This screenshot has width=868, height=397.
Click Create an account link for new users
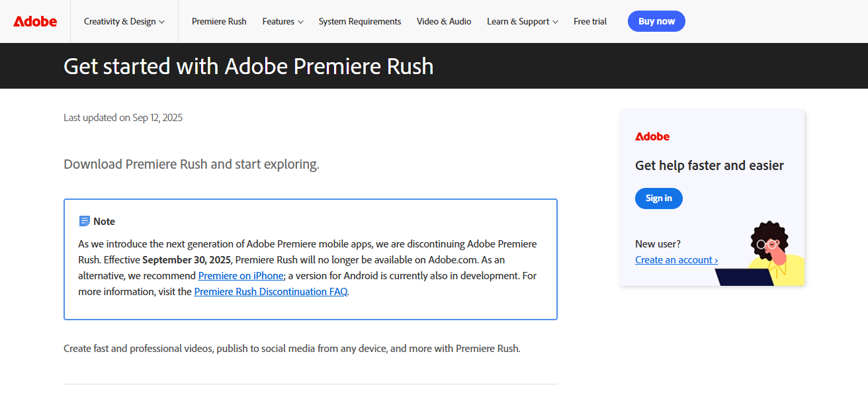676,259
